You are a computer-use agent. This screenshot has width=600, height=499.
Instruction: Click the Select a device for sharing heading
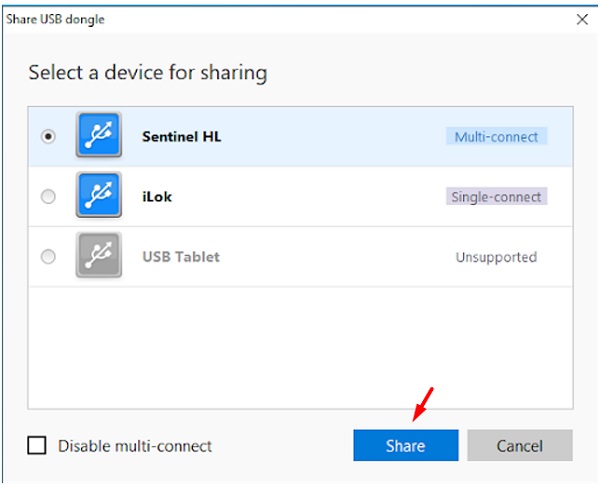coord(148,73)
